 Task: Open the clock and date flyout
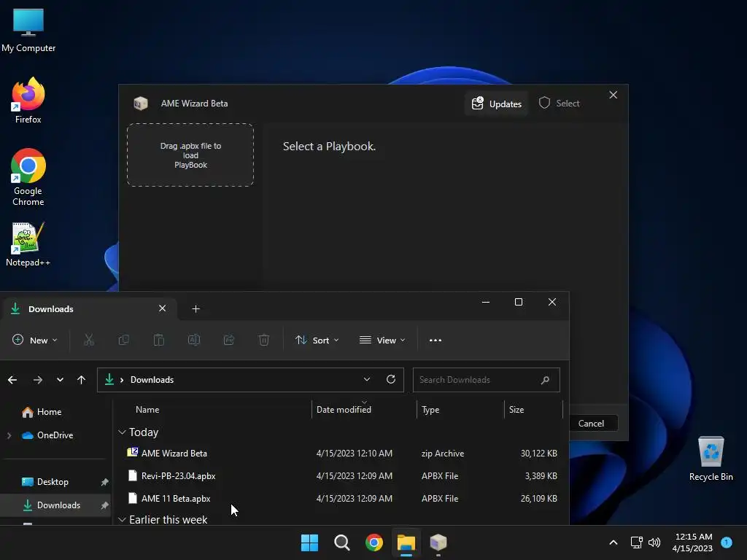click(x=693, y=542)
